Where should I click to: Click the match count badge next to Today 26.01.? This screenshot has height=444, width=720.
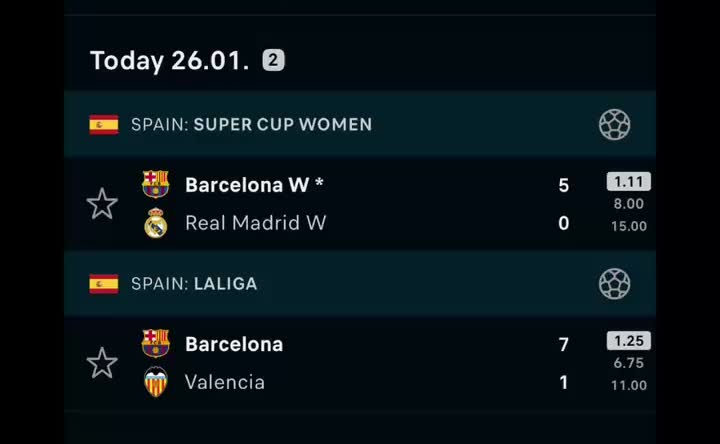(x=274, y=60)
